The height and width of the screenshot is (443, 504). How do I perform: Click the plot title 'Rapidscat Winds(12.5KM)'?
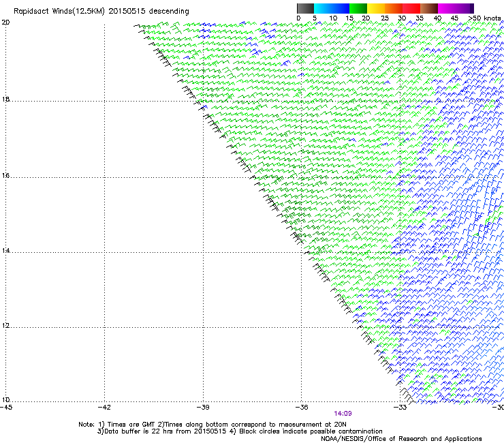(x=59, y=12)
